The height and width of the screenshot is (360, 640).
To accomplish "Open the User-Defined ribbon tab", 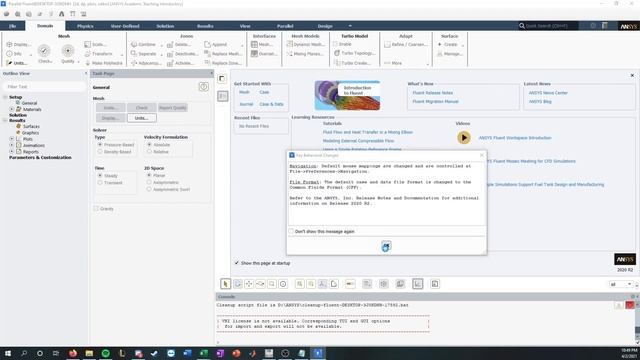I will 125,26.
